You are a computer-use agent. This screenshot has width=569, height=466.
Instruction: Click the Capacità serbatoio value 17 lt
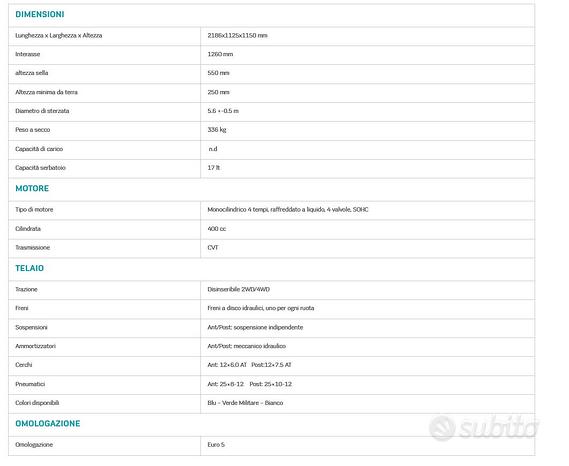point(214,168)
